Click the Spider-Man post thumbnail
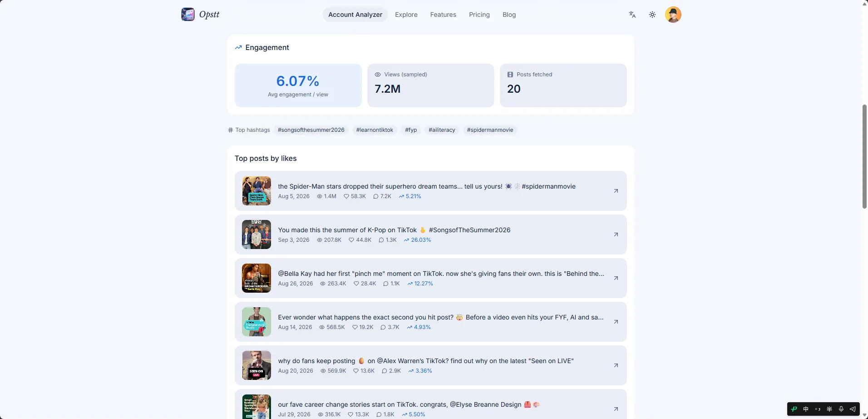The width and height of the screenshot is (868, 419). (256, 191)
